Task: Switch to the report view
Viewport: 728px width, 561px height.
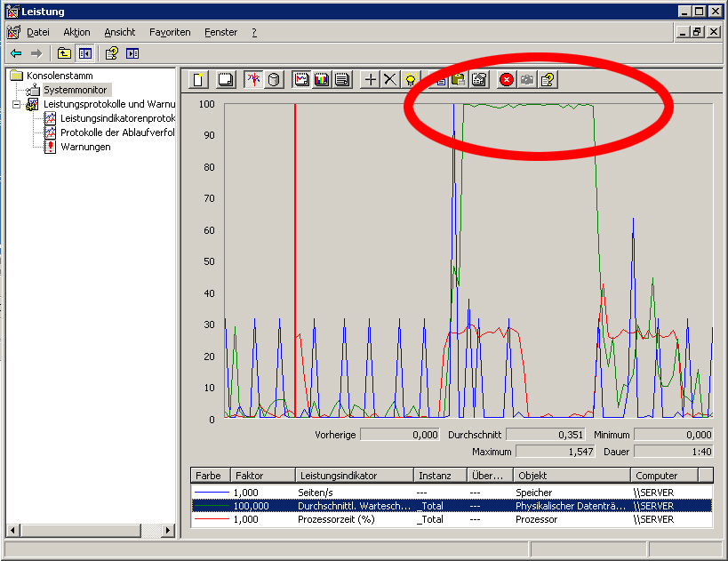Action: coord(341,80)
